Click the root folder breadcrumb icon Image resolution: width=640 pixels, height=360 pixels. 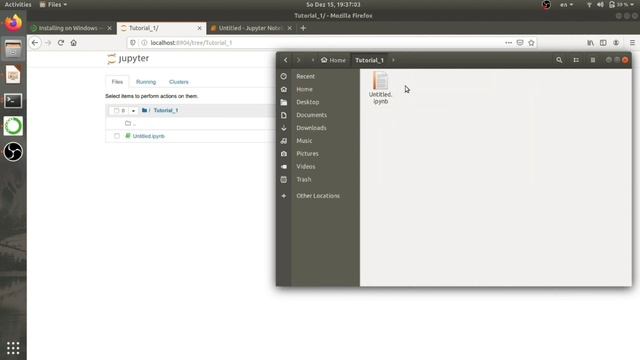point(144,110)
